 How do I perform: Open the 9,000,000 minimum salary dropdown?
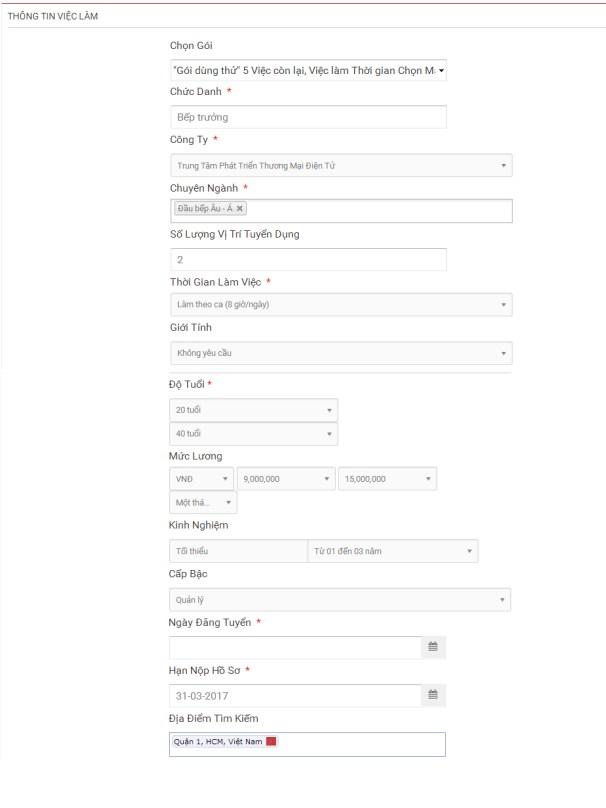pos(286,479)
